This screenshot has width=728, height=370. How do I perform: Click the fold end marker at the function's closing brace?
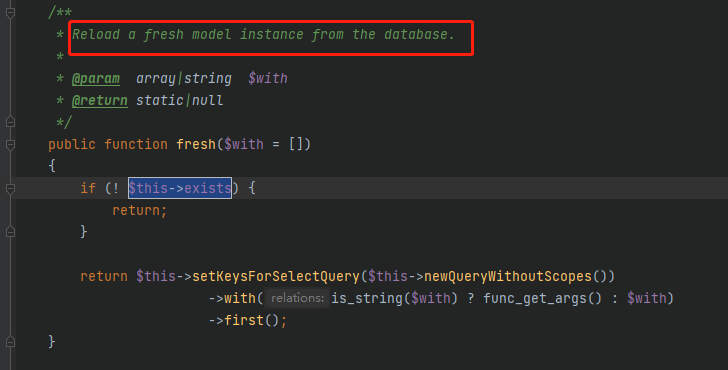[x=10, y=342]
